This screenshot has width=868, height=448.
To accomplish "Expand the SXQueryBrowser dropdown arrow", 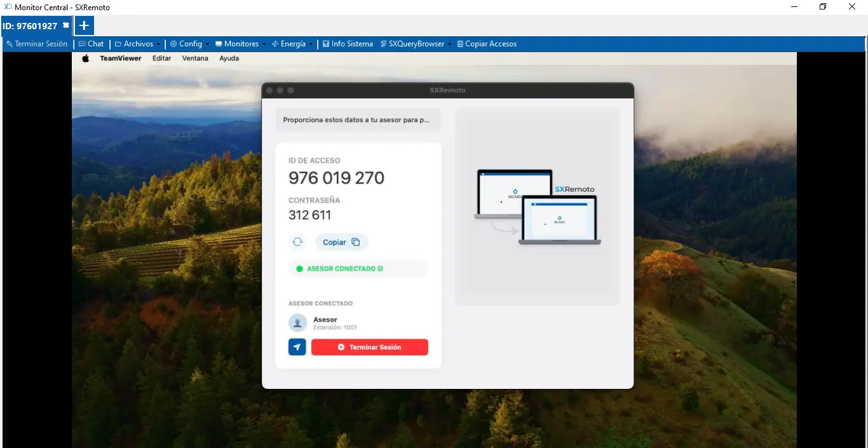I will [449, 44].
